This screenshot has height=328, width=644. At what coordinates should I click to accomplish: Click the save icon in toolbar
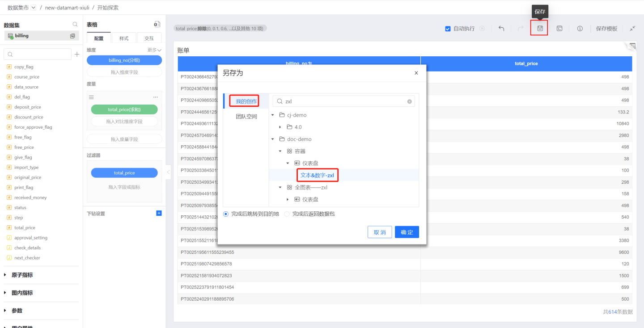click(540, 28)
